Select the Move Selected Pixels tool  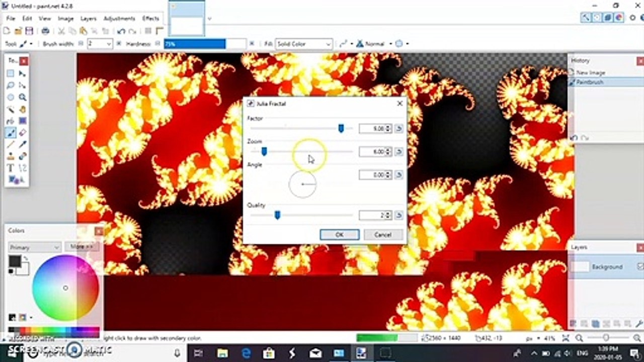point(23,73)
